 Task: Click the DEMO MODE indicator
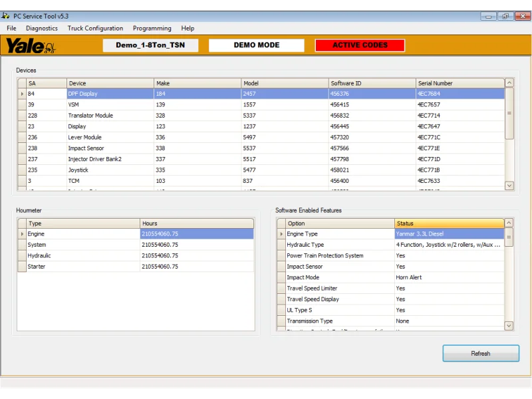click(x=257, y=45)
